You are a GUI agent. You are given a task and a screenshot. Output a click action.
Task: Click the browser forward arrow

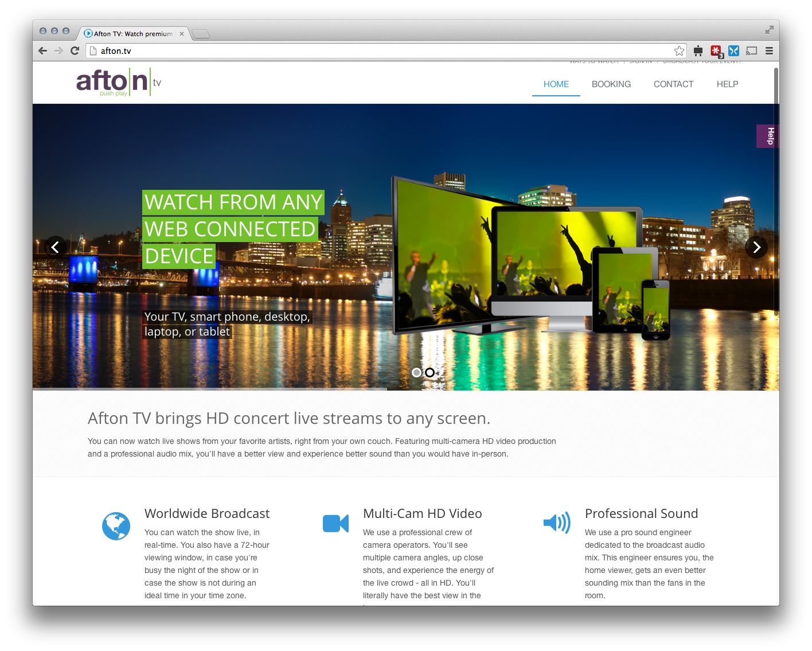pyautogui.click(x=58, y=51)
